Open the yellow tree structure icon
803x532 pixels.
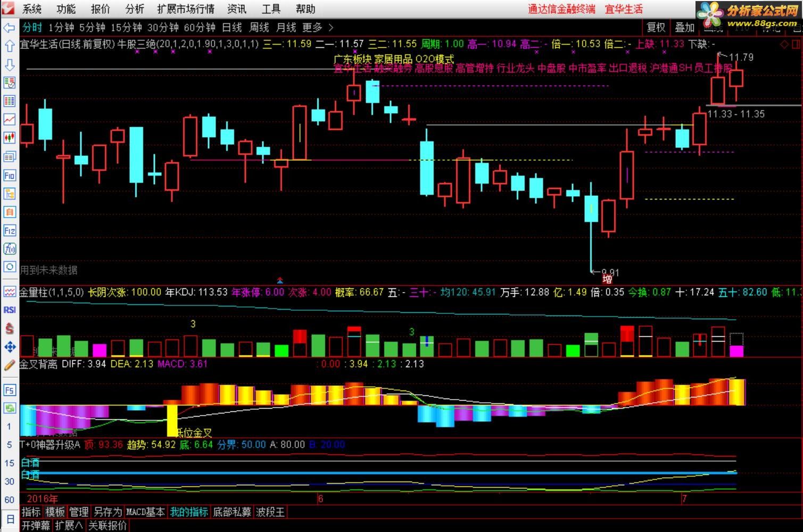(x=9, y=194)
